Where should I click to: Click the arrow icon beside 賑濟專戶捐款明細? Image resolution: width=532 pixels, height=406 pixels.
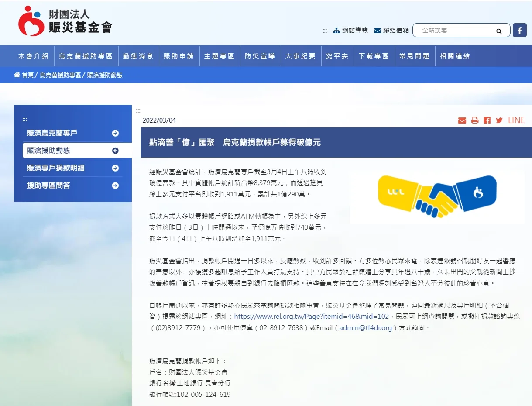pyautogui.click(x=115, y=168)
